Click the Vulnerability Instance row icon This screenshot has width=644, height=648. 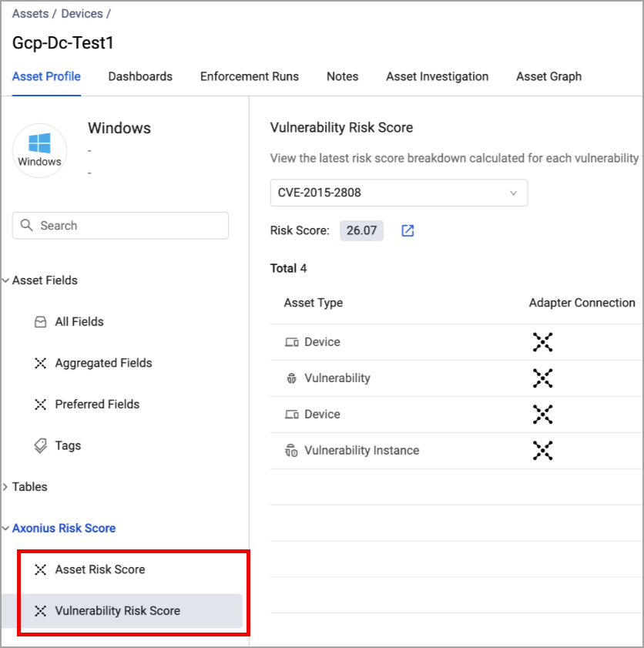click(291, 451)
